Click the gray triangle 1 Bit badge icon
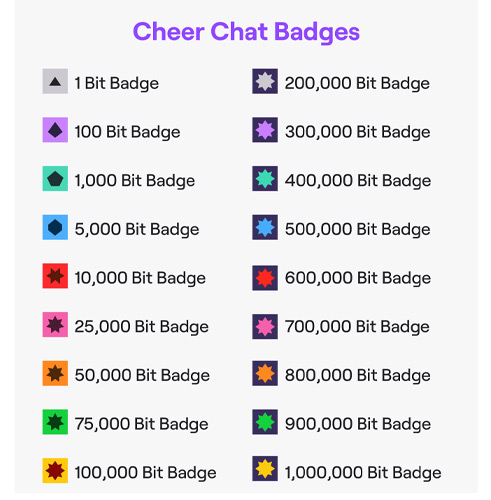Screen dimensions: 491x500 pos(55,81)
